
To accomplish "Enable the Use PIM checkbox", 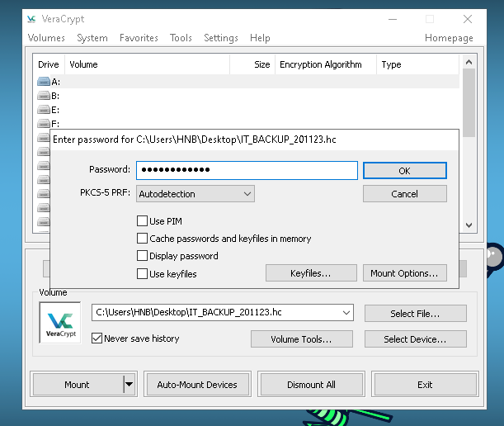I will (143, 221).
